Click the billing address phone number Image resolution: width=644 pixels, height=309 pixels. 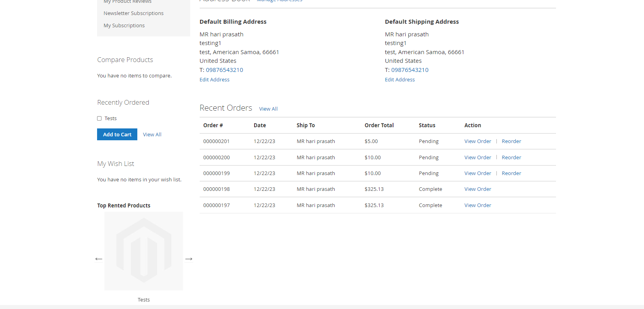tap(224, 70)
